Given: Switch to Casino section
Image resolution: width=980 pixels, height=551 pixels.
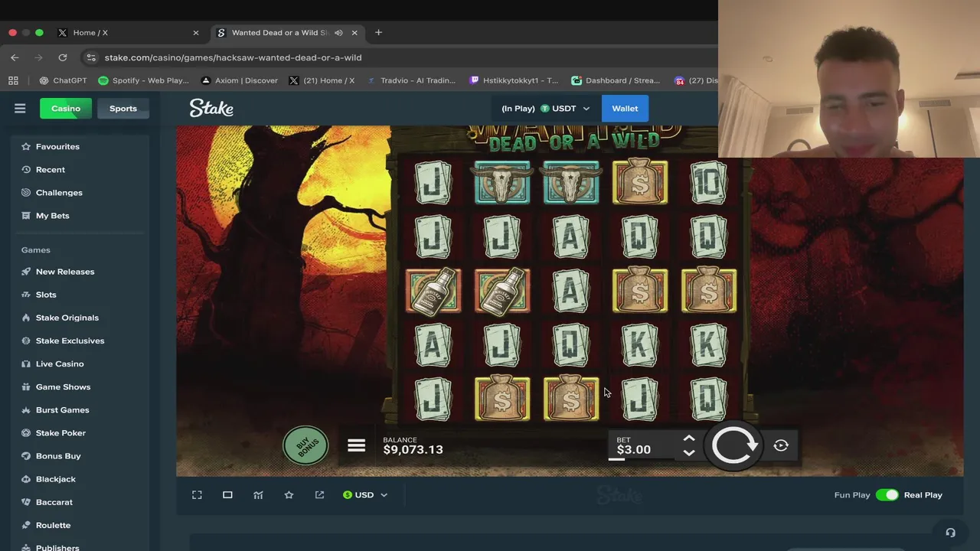Looking at the screenshot, I should 66,109.
